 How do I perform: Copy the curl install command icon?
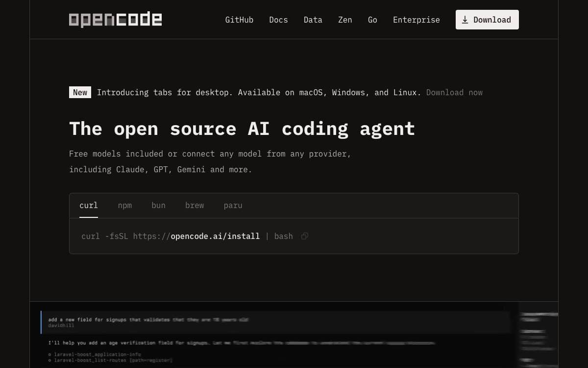click(x=304, y=236)
